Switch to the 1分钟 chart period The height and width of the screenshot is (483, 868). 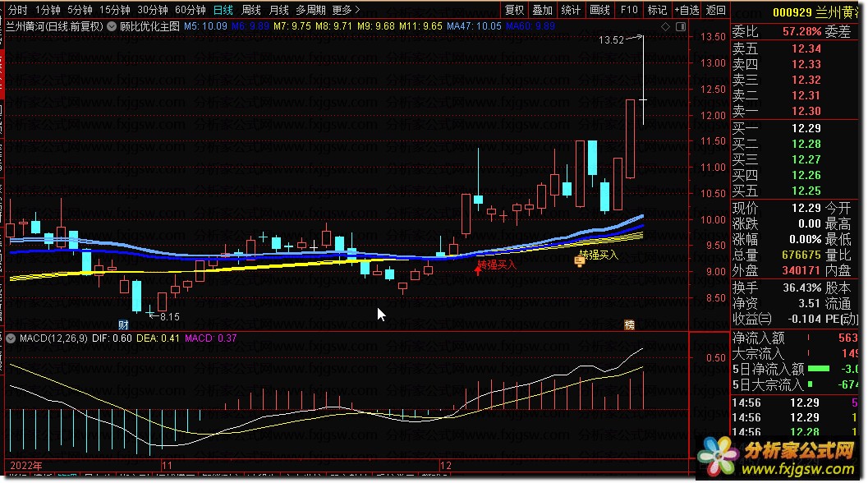click(x=48, y=10)
